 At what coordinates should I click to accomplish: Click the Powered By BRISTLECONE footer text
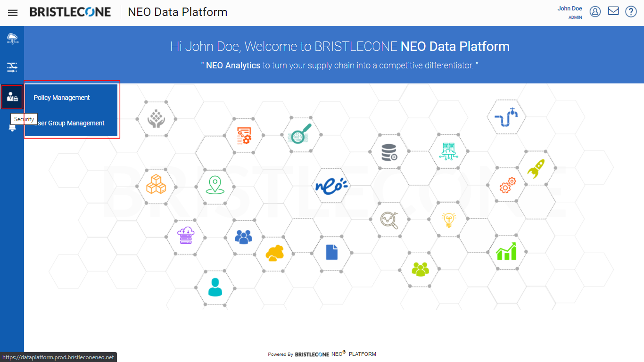point(322,354)
